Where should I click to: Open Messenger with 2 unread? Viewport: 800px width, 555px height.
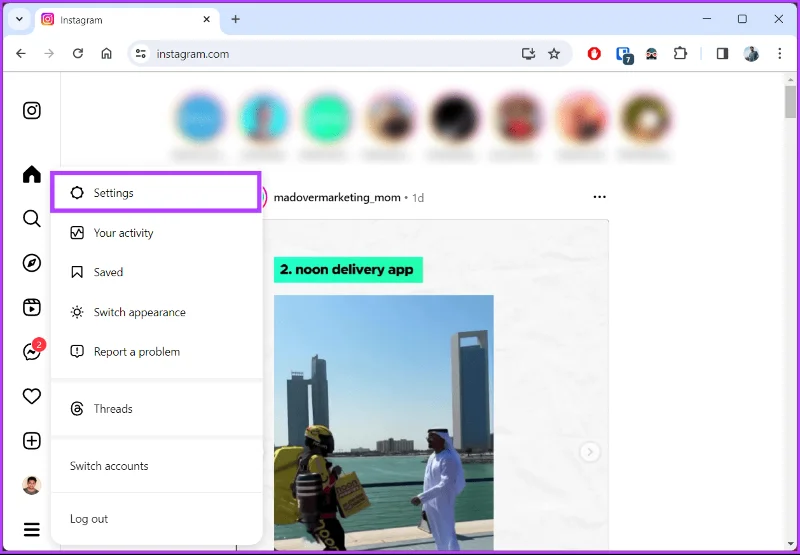pyautogui.click(x=33, y=351)
